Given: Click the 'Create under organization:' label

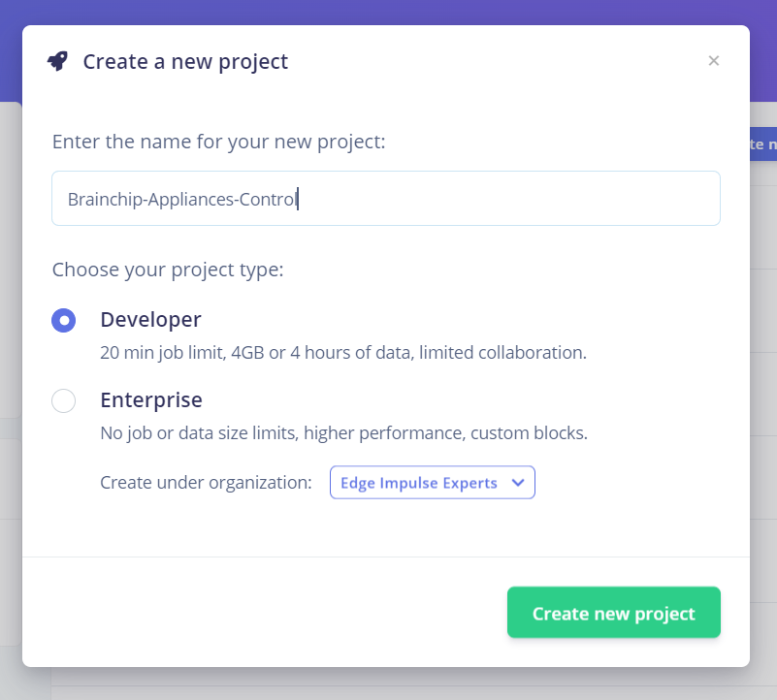Looking at the screenshot, I should [x=206, y=483].
